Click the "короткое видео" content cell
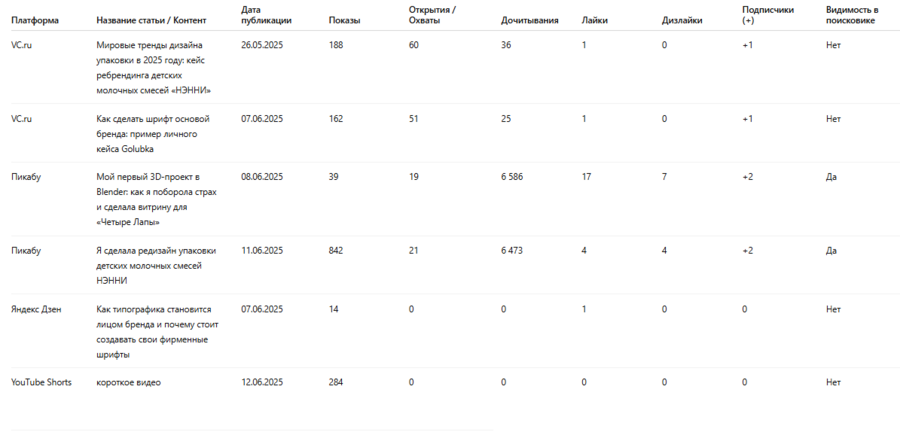The height and width of the screenshot is (435, 900). [x=128, y=382]
